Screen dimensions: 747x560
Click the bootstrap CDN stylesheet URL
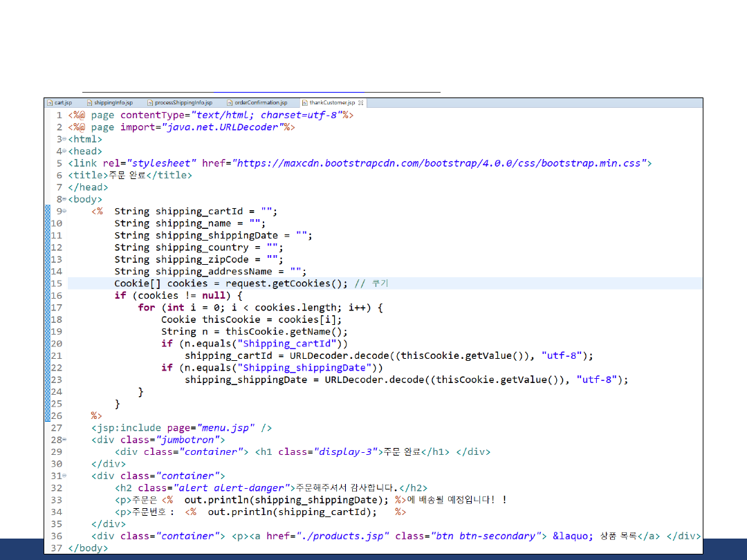pos(440,163)
